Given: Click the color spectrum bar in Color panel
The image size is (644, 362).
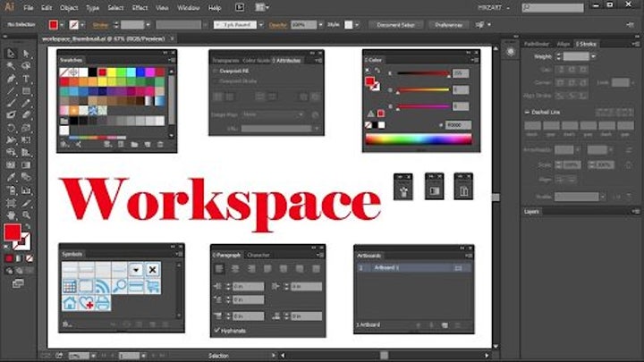Looking at the screenshot, I should pos(418,139).
